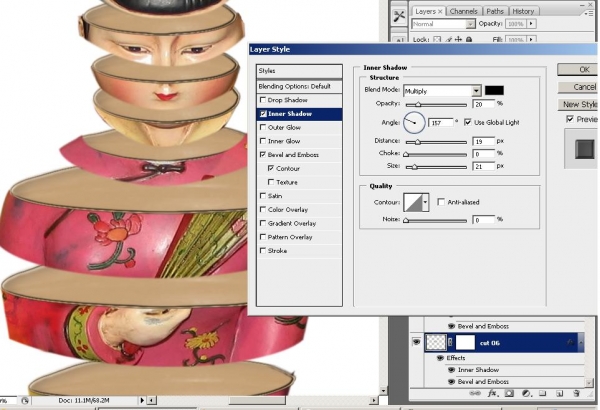Click the mask link icon on cut 06
The height and width of the screenshot is (410, 600).
click(450, 342)
